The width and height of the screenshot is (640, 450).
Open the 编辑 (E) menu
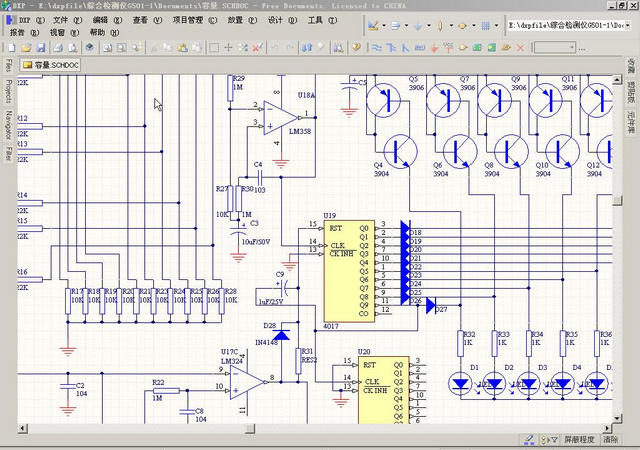click(x=107, y=20)
